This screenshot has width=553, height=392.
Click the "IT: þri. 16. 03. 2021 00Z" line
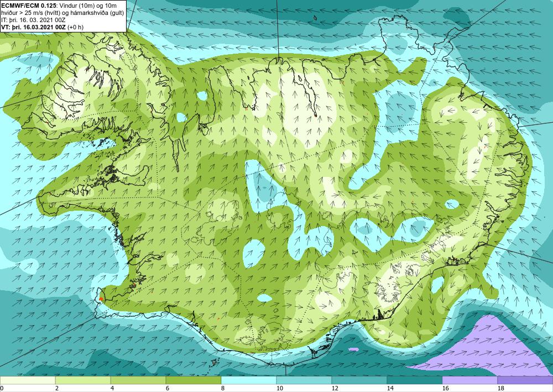pyautogui.click(x=33, y=20)
